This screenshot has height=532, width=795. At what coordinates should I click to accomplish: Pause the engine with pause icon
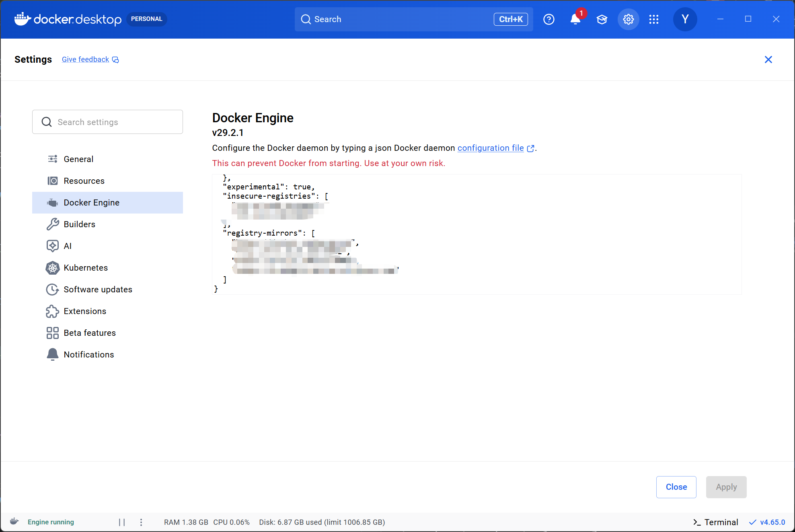122,522
